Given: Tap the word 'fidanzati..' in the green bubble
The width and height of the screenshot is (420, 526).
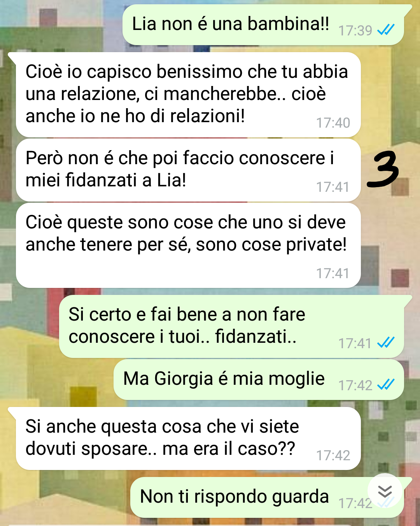Looking at the screenshot, I should [256, 337].
